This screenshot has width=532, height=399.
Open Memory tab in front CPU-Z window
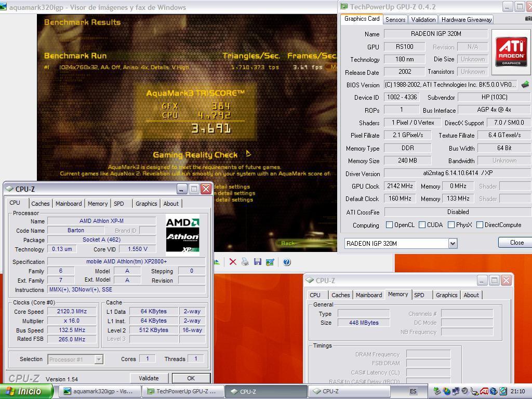pyautogui.click(x=98, y=204)
